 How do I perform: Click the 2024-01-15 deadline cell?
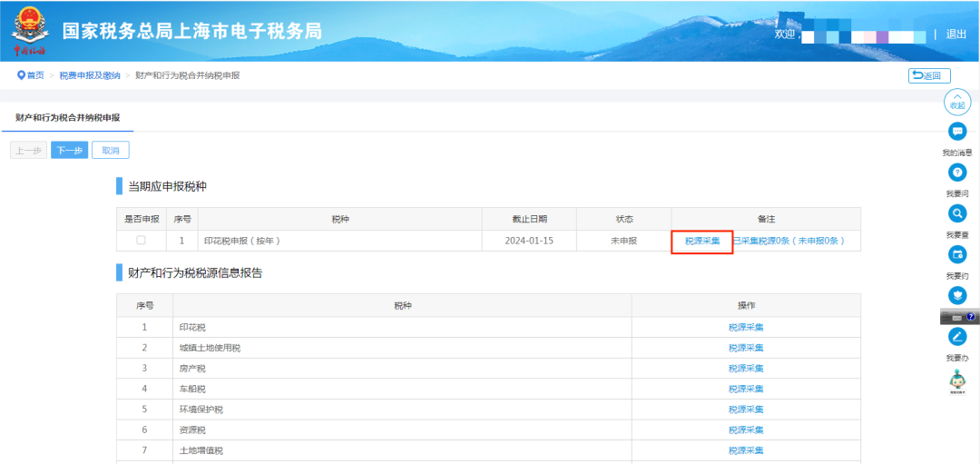529,241
